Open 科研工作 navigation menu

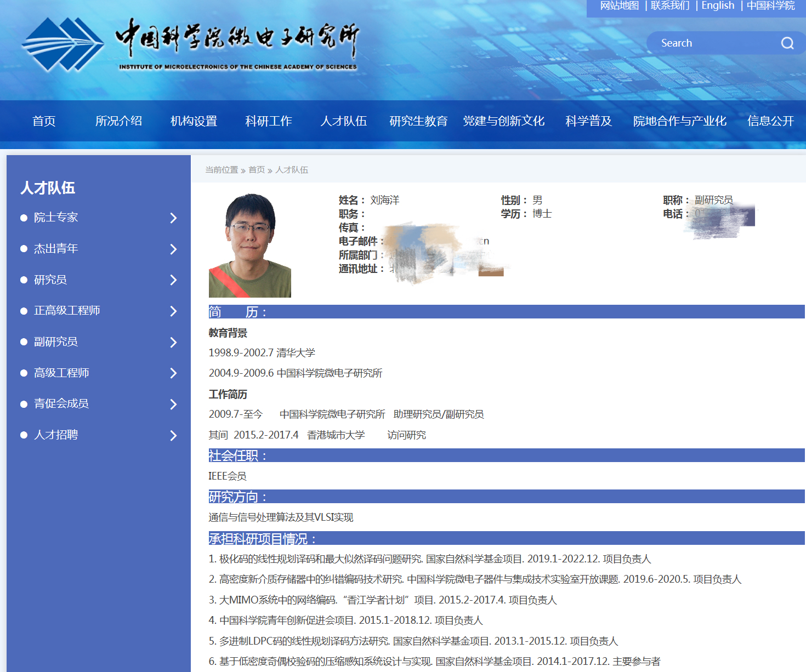click(x=269, y=121)
